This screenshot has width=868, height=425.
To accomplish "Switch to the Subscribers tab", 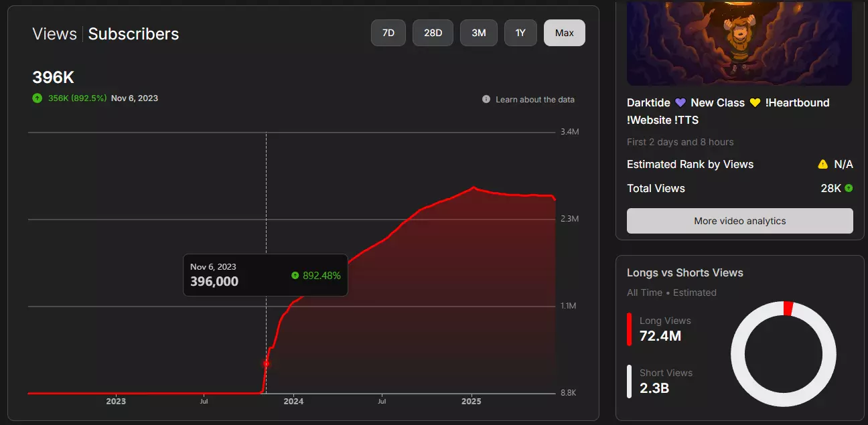I will click(133, 34).
